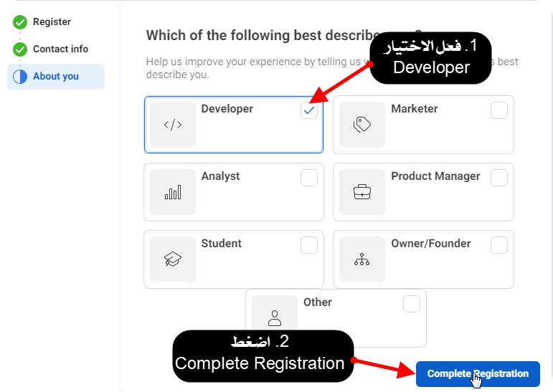The height and width of the screenshot is (392, 553).
Task: Go to the Register step
Action: (52, 22)
